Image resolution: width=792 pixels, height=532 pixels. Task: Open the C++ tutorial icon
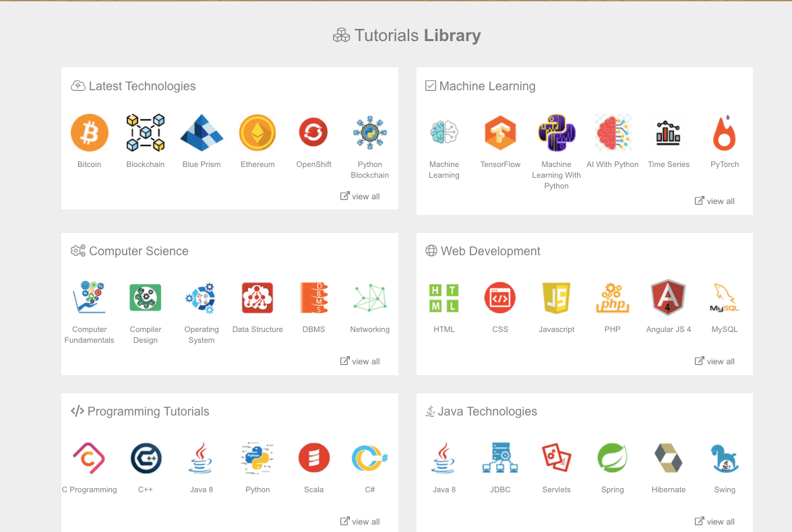pos(146,458)
